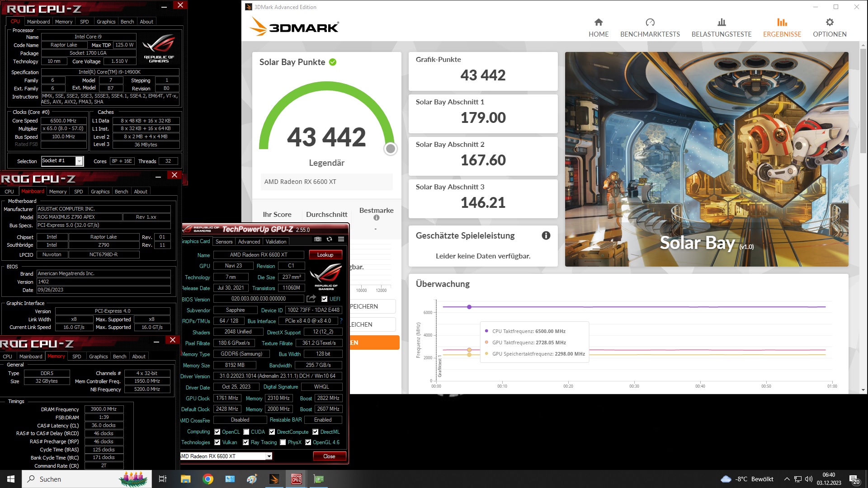Viewport: 868px width, 488px height.
Task: Click the partially hidden VERGLEICHEN button in 3DMark
Action: (373, 324)
